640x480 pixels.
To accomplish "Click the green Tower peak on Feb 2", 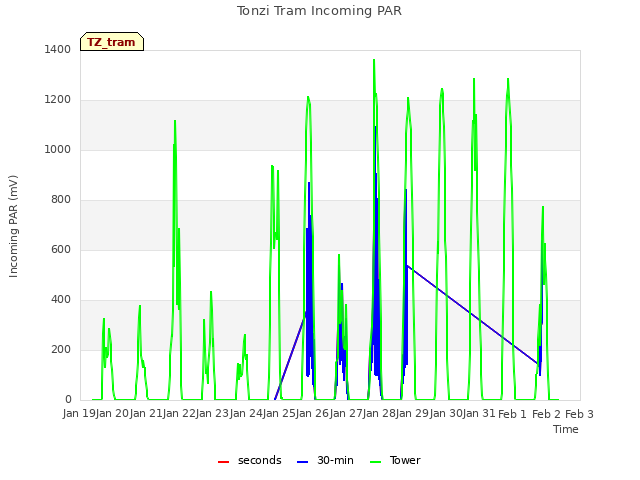I will point(543,208).
